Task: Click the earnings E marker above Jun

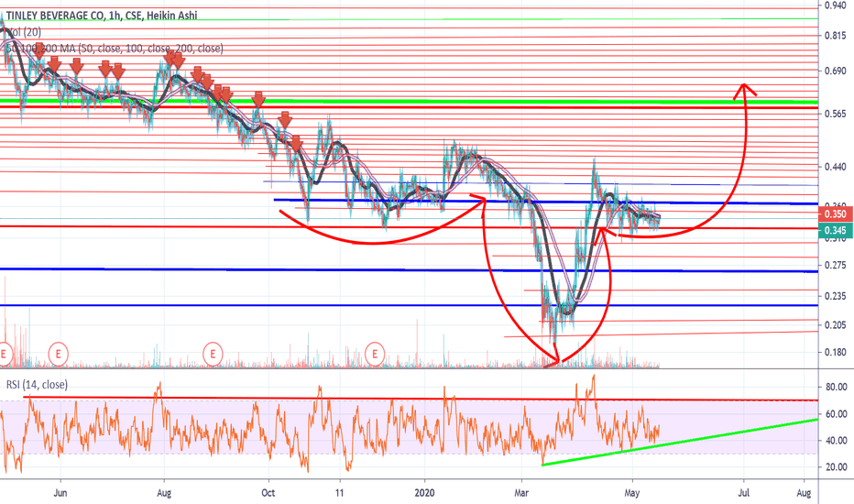Action: click(58, 354)
